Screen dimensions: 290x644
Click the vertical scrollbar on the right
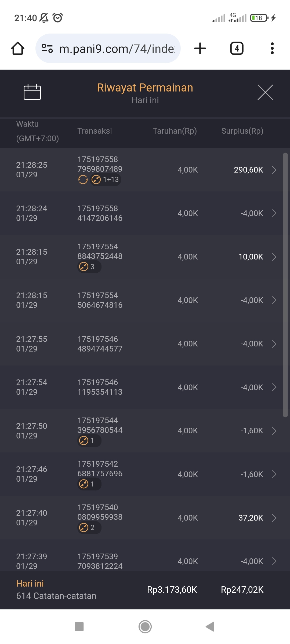(285, 284)
